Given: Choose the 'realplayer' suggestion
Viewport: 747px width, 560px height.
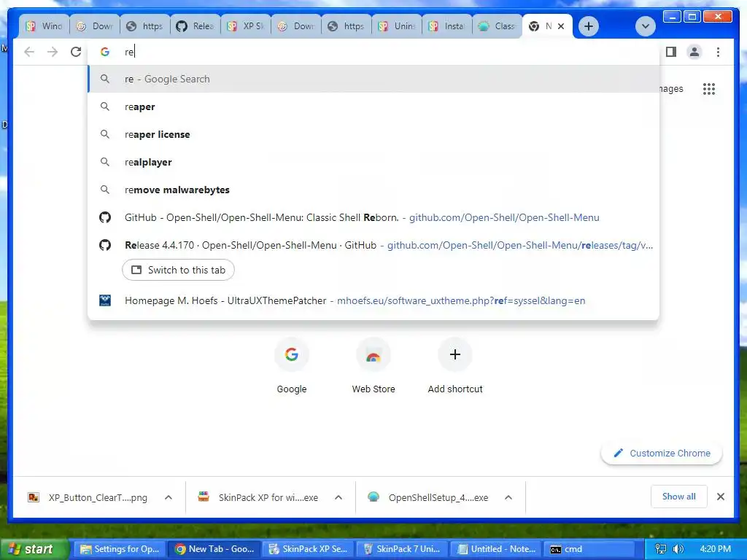Looking at the screenshot, I should click(x=374, y=162).
